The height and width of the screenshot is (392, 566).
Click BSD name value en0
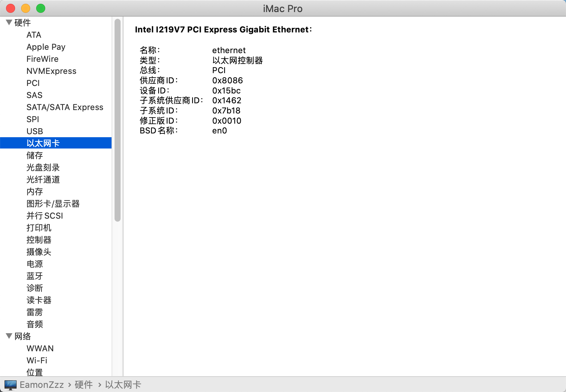pyautogui.click(x=220, y=130)
